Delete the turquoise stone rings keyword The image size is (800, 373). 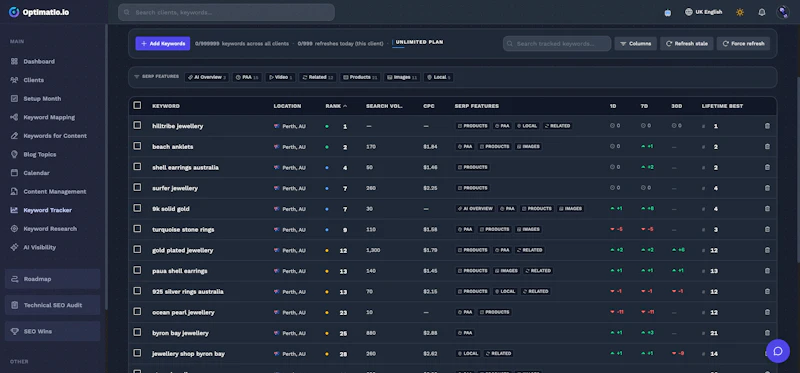click(767, 230)
